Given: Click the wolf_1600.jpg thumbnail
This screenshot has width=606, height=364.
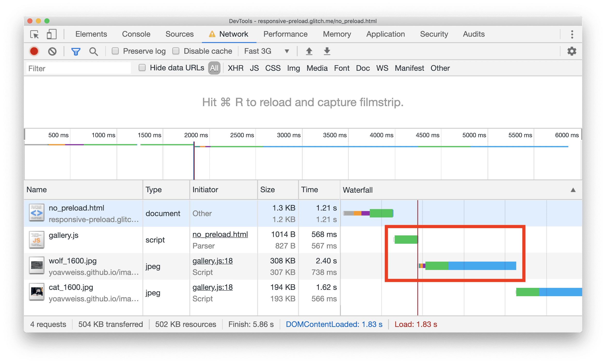Looking at the screenshot, I should (x=37, y=266).
